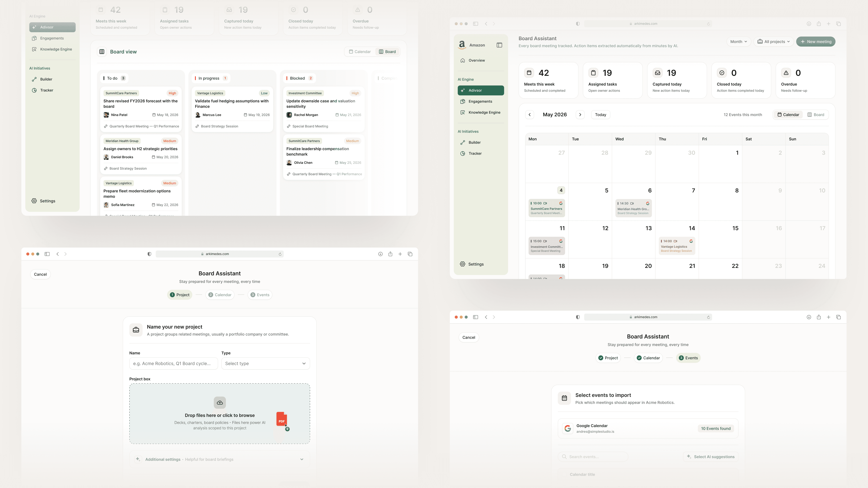Open Engagements in board view window sidebar
868x488 pixels.
(52, 38)
